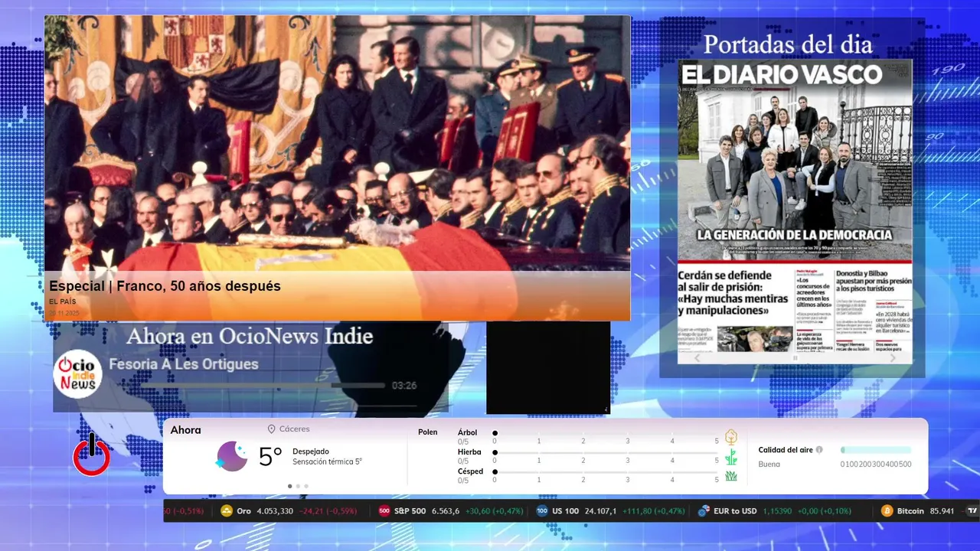Select third weather carousel dot
Screen dimensions: 980x551
click(x=306, y=486)
